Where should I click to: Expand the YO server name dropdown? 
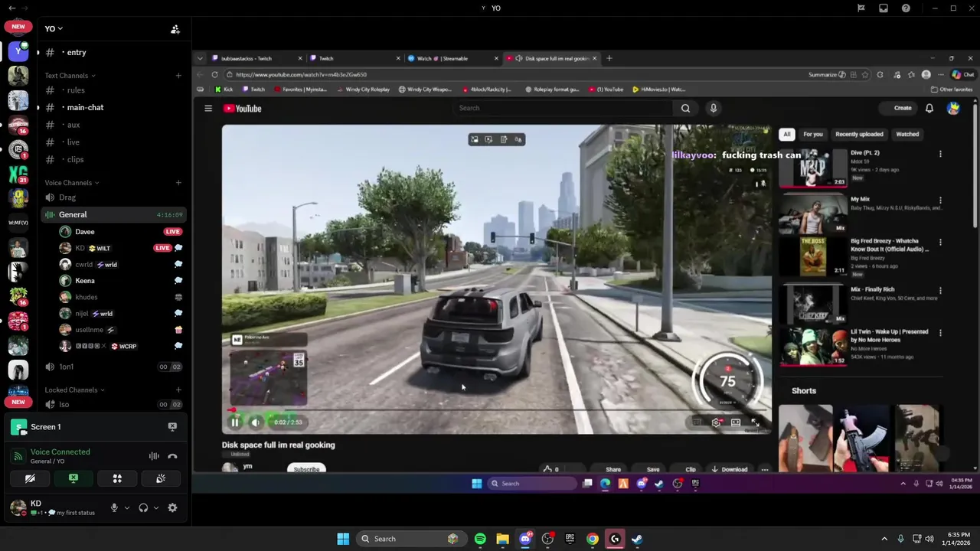54,29
